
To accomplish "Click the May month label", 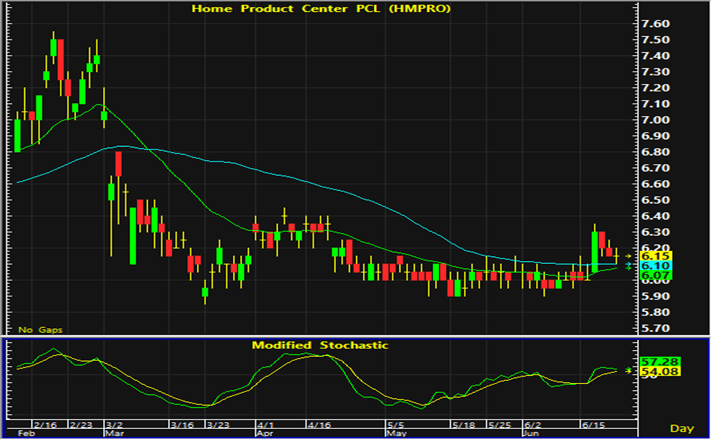I will click(396, 434).
